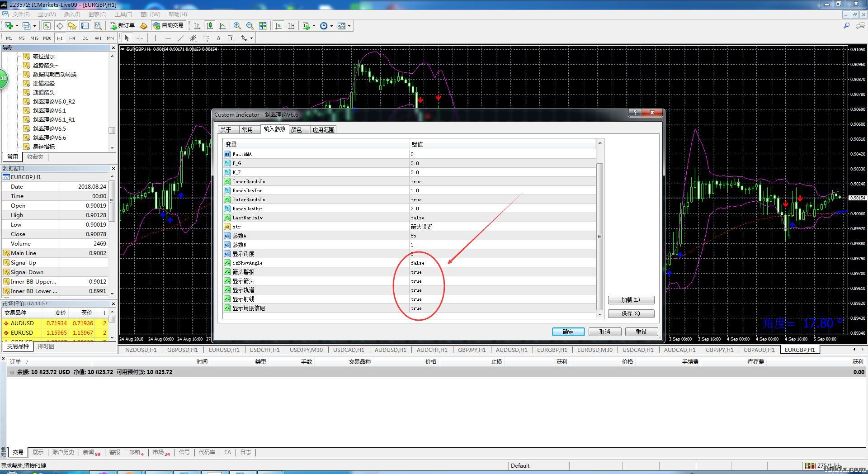Toggle the 自动交易 AutoTrading button

[168, 26]
